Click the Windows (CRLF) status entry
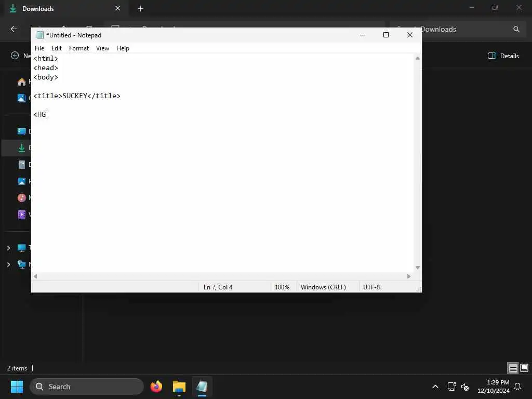532x399 pixels. (x=323, y=287)
